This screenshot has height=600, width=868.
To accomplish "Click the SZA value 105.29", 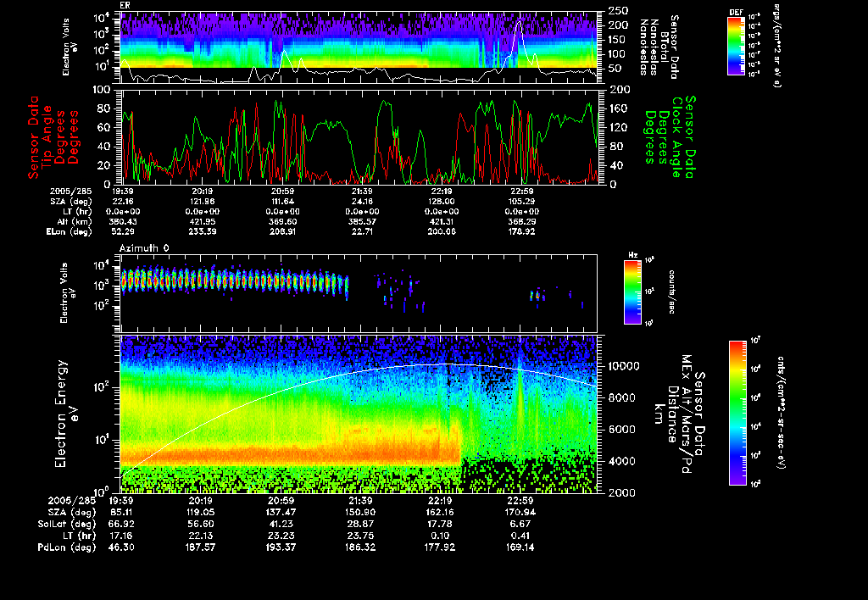I will click(x=521, y=202).
